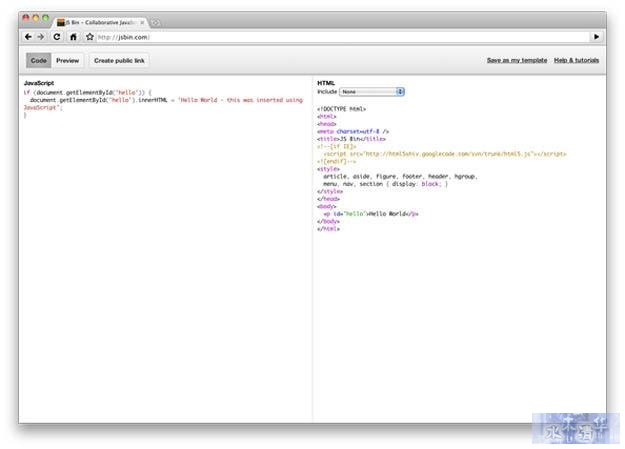The height and width of the screenshot is (449, 625).
Task: Bookmark the page with the star icon
Action: click(x=90, y=37)
